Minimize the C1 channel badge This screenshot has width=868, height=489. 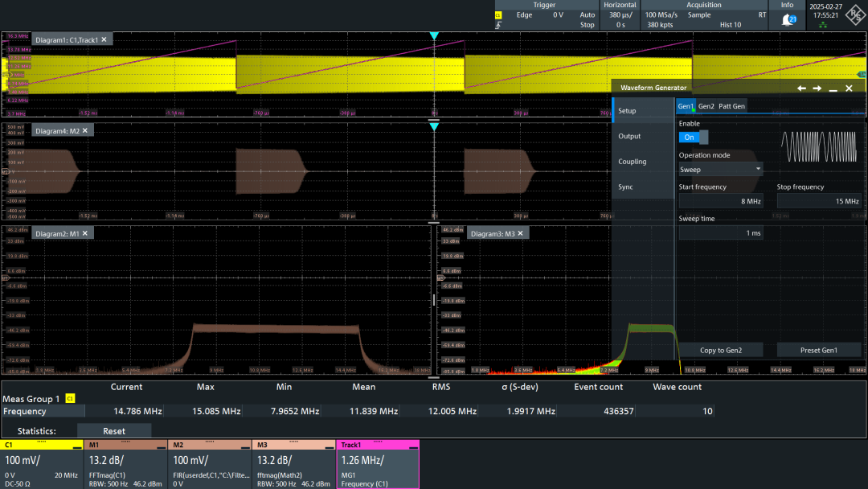[x=77, y=446]
